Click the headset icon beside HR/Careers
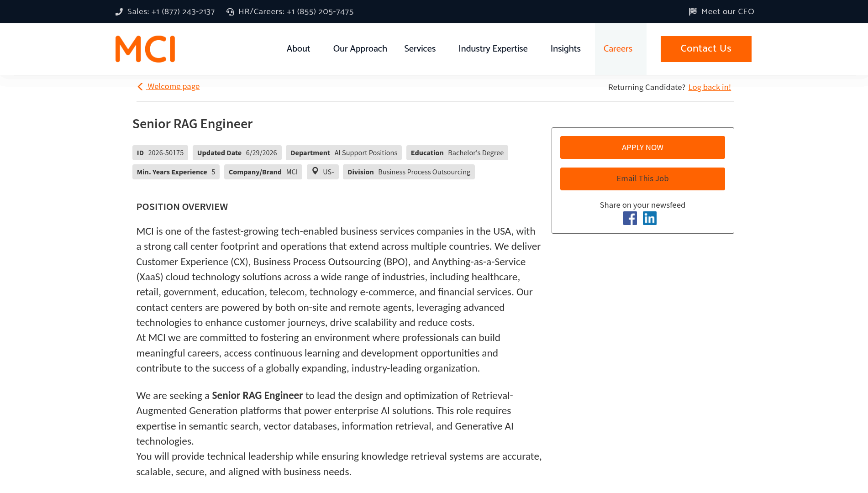The image size is (868, 493). point(230,12)
